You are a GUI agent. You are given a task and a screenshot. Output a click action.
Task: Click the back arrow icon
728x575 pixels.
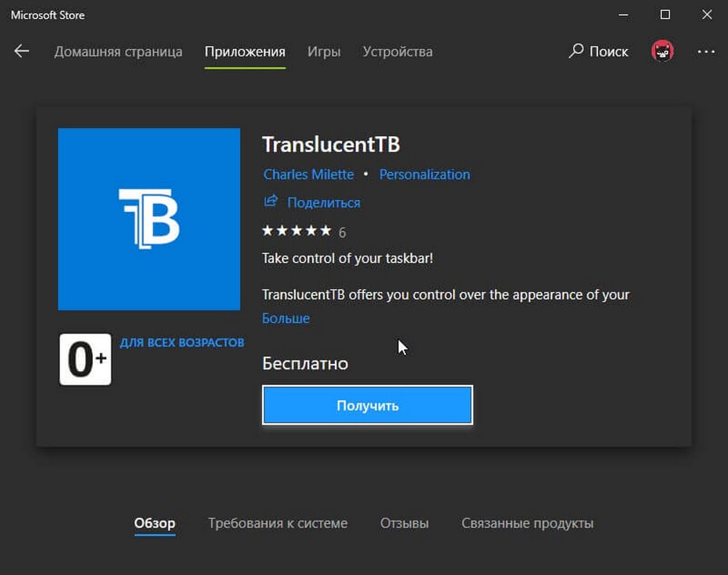pyautogui.click(x=22, y=52)
